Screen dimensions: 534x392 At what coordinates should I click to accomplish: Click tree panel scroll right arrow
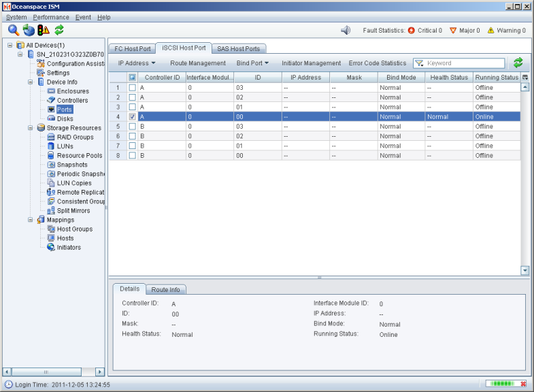(99, 372)
